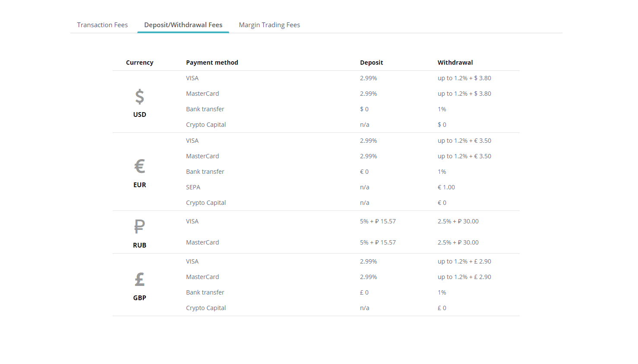Click the Withdrawal column header
Image resolution: width=638 pixels, height=364 pixels.
(x=455, y=63)
